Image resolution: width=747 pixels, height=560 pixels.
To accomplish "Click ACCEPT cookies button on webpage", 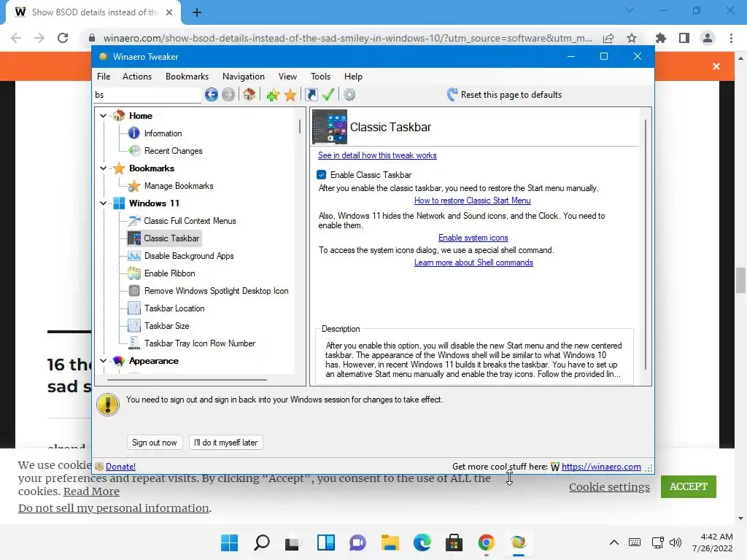I will click(x=689, y=486).
